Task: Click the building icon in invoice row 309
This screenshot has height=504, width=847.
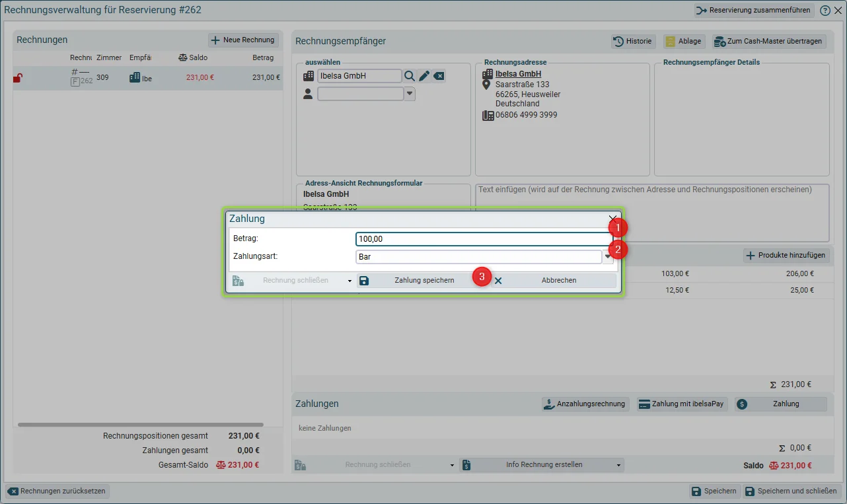Action: [135, 77]
